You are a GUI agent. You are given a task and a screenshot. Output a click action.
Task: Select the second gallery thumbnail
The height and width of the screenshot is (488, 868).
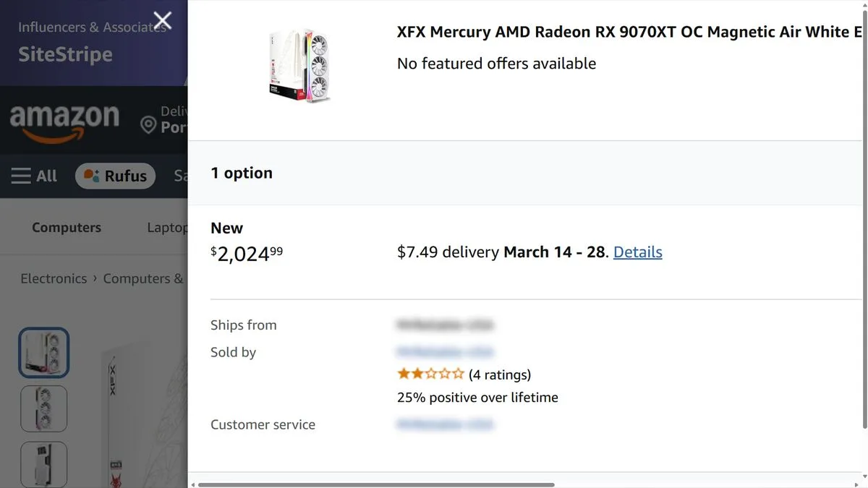point(43,408)
